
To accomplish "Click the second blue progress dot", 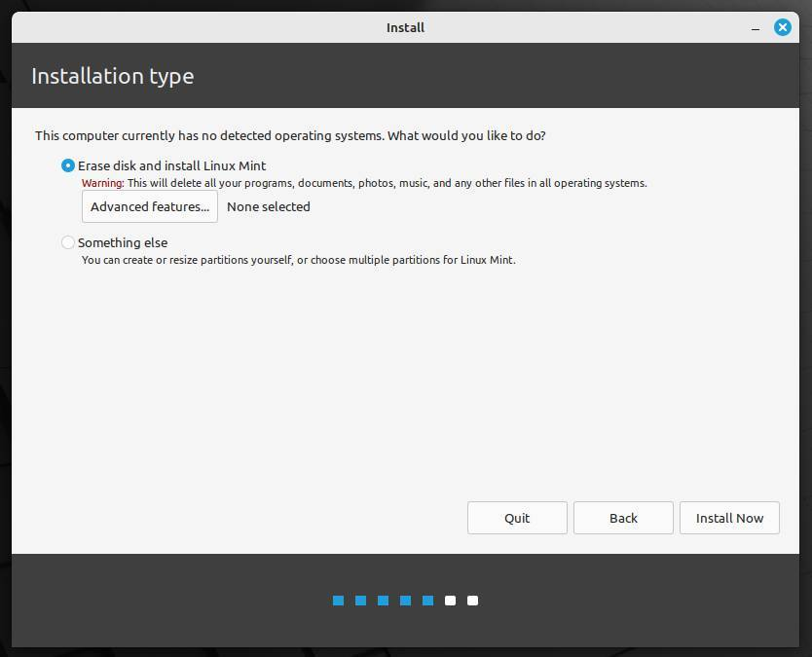I will click(360, 601).
